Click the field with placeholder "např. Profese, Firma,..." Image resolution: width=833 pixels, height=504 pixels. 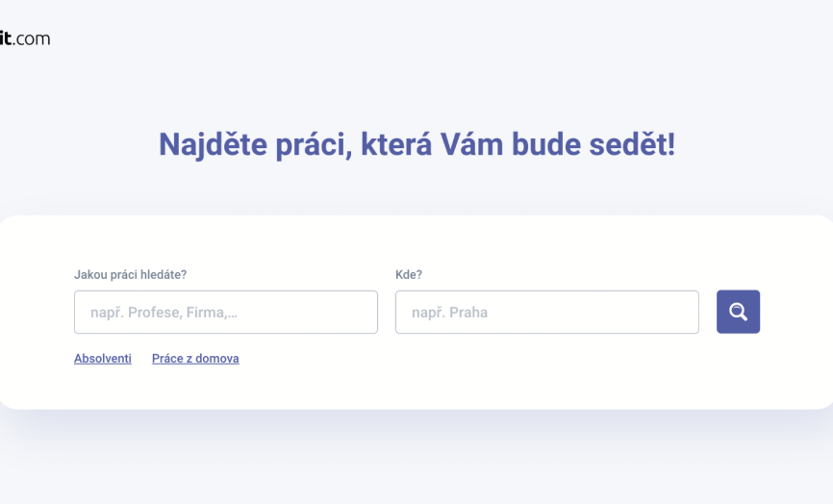coord(226,313)
